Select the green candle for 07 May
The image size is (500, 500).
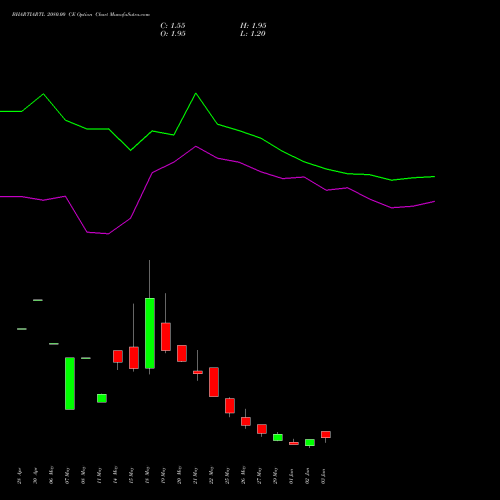70,384
